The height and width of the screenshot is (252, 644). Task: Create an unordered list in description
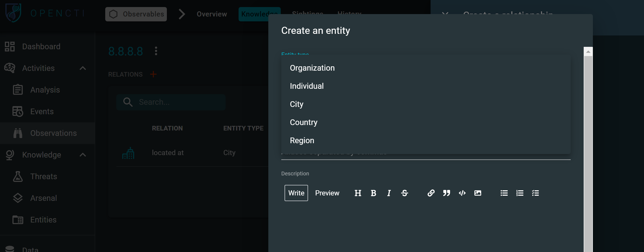(x=504, y=193)
